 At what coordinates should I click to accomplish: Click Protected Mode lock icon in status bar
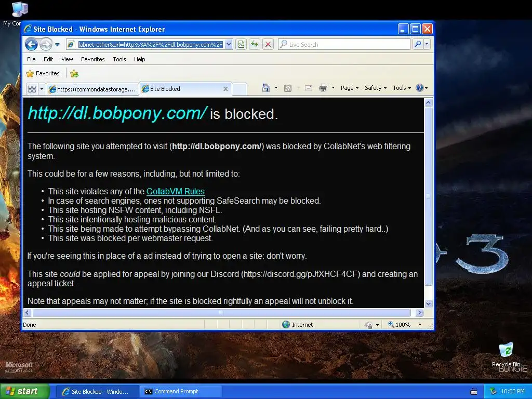pos(368,325)
